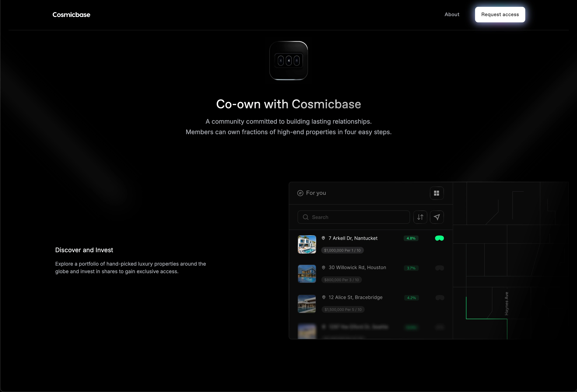577x392 pixels.
Task: Click the pin icon for 12 Alice St
Action: click(324, 297)
